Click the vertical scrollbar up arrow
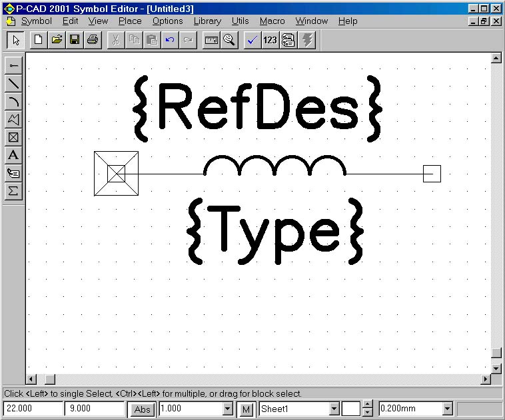The width and height of the screenshot is (505, 420). coord(496,59)
